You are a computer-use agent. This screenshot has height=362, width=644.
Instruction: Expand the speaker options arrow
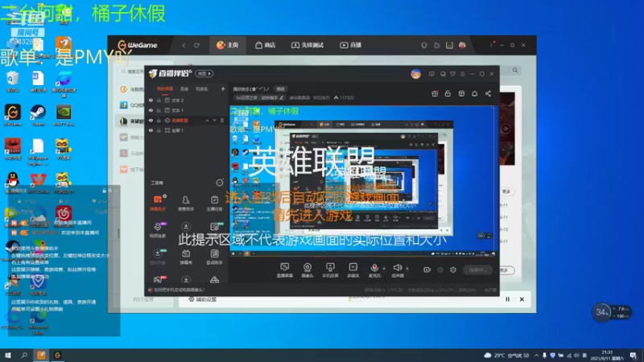click(407, 269)
